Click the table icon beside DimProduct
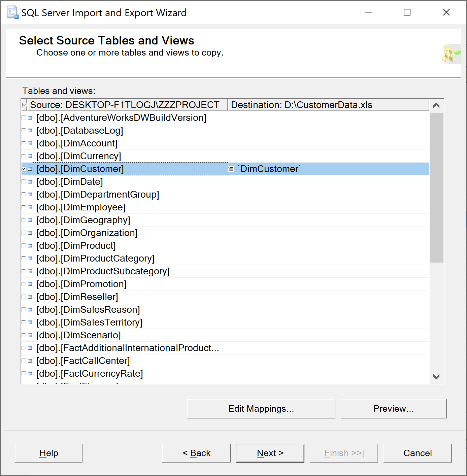The height and width of the screenshot is (476, 467). (x=30, y=246)
